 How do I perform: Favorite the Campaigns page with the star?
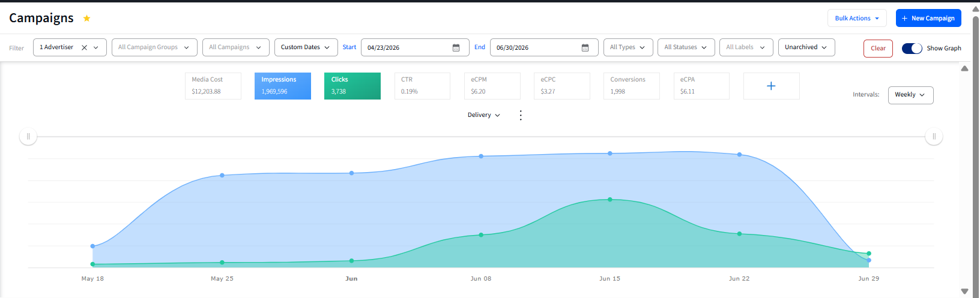[x=86, y=18]
